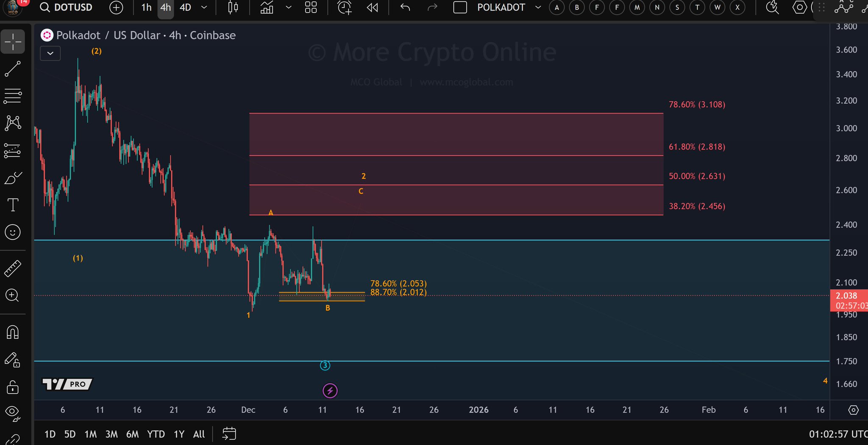
Task: Set chart range to All
Action: (x=199, y=434)
